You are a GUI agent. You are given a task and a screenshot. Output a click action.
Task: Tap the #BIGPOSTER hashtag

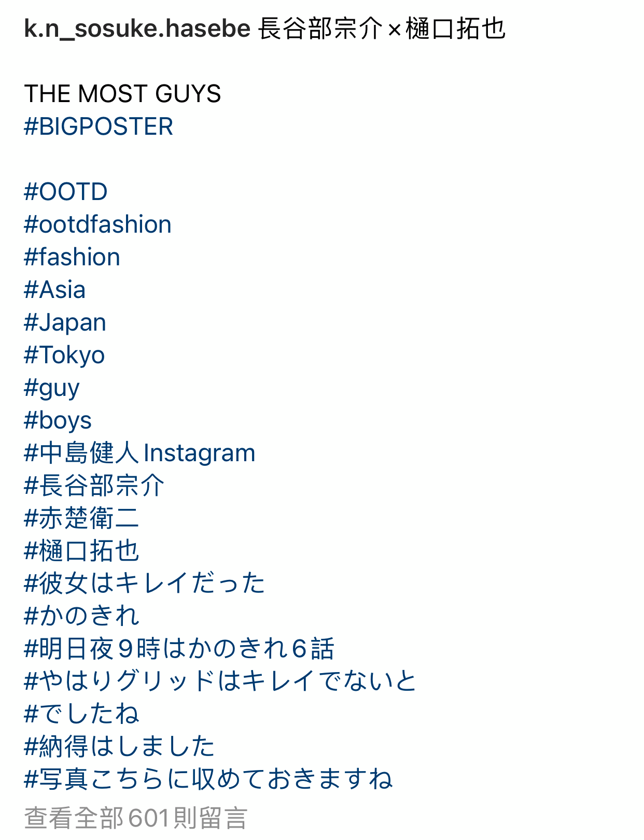tap(99, 126)
